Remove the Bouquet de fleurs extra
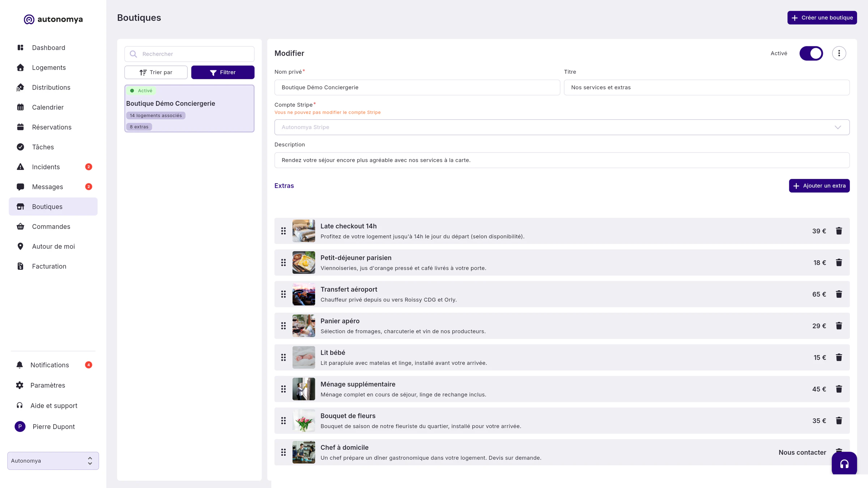The height and width of the screenshot is (488, 868). [839, 421]
